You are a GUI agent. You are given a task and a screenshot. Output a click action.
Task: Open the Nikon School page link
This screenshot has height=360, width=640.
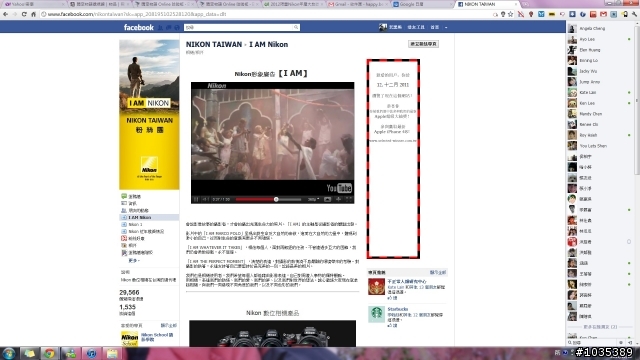click(x=157, y=337)
